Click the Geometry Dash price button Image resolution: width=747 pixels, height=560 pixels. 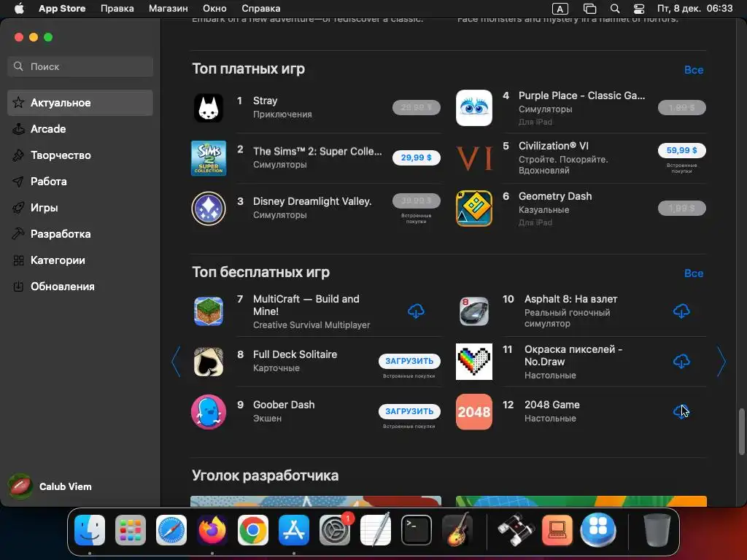[682, 208]
